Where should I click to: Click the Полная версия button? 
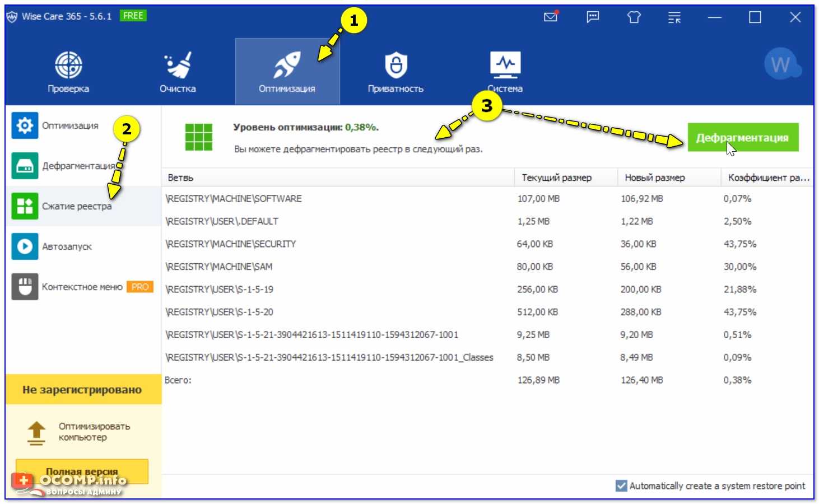[82, 471]
